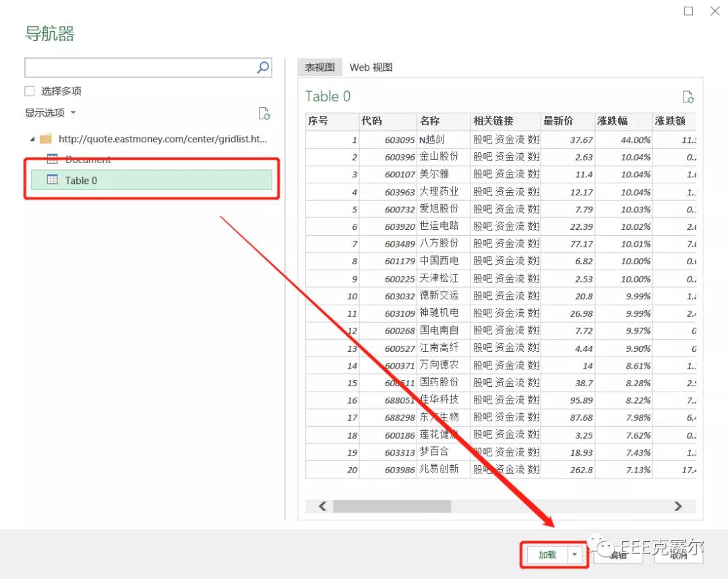Select the 表视图 tab
Image resolution: width=728 pixels, height=579 pixels.
319,67
